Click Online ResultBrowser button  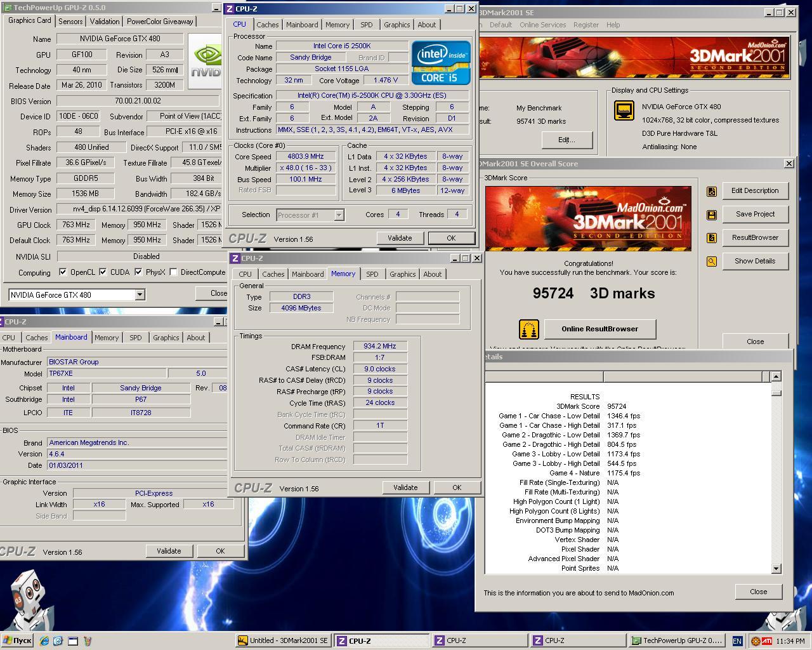coord(599,329)
